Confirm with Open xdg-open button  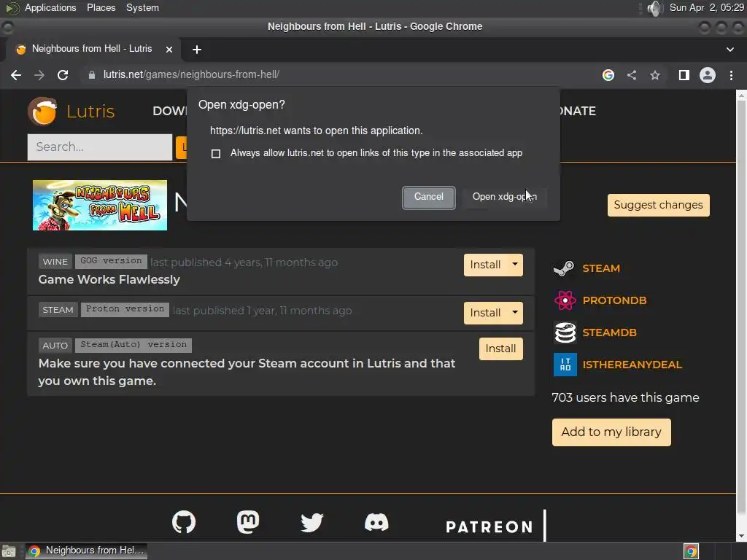[505, 197]
